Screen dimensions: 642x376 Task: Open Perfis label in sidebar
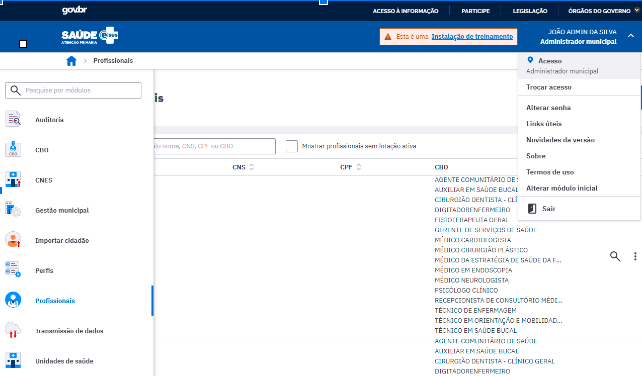[44, 270]
